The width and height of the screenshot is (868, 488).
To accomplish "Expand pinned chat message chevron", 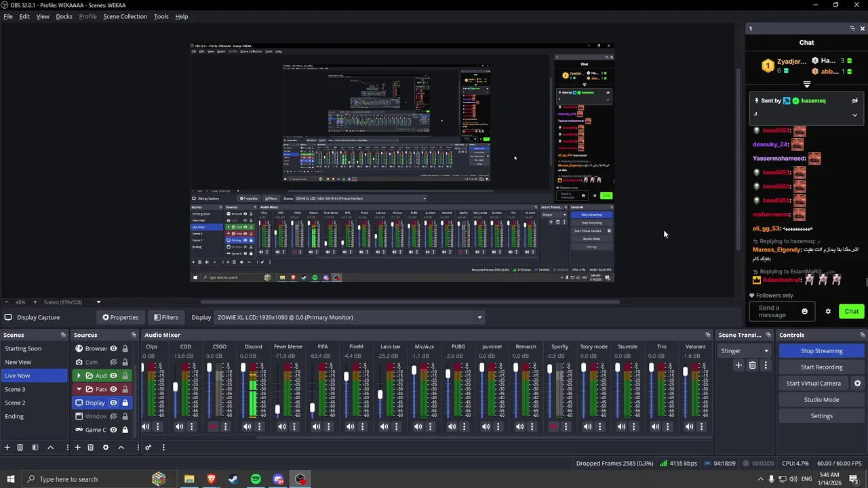I will [x=854, y=115].
